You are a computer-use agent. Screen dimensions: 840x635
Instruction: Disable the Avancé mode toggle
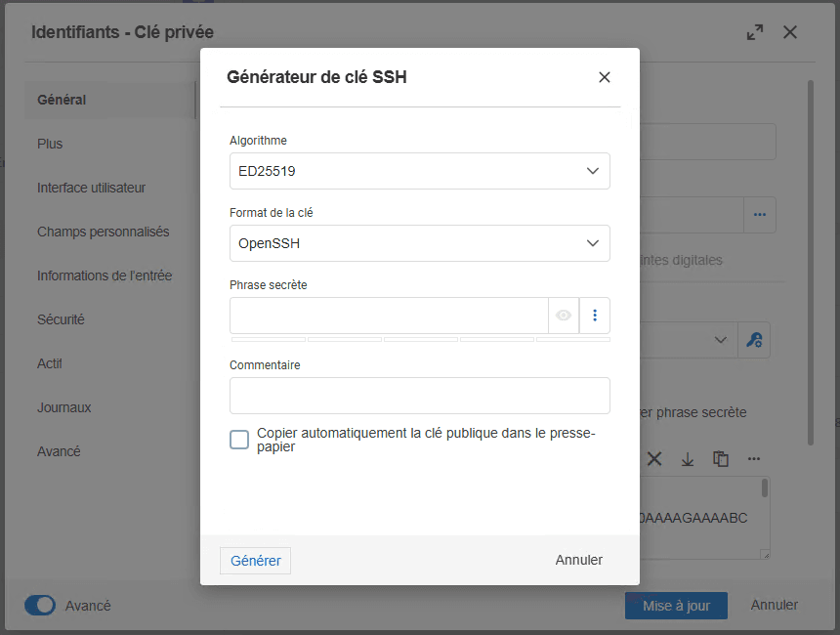pos(40,605)
